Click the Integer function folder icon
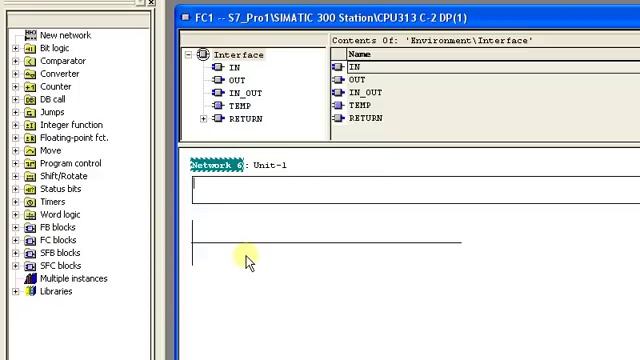Screen dimensions: 640x360 click(x=30, y=125)
